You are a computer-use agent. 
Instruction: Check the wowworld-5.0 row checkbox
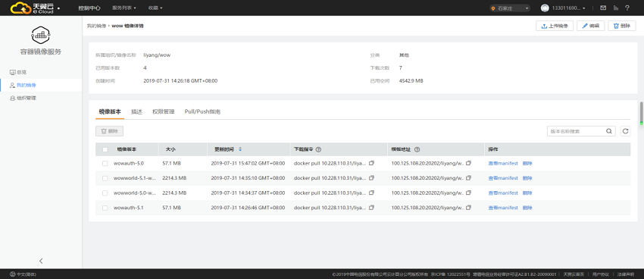tap(105, 193)
